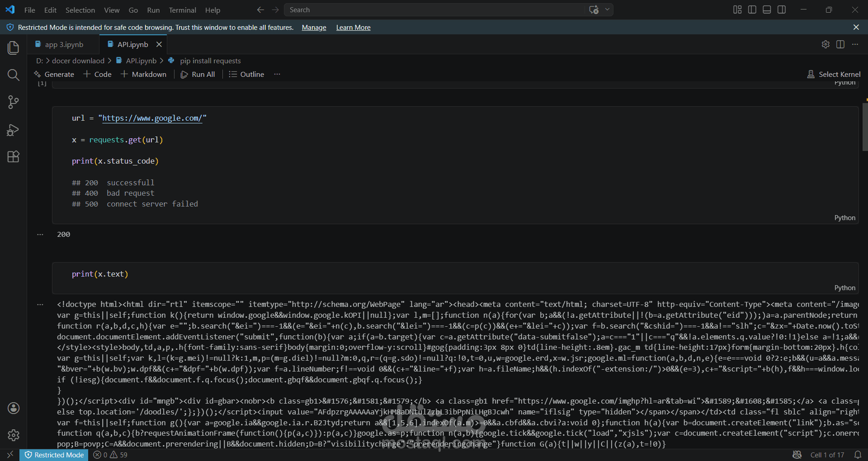The height and width of the screenshot is (461, 868).
Task: Open the Search view icon
Action: click(x=13, y=75)
